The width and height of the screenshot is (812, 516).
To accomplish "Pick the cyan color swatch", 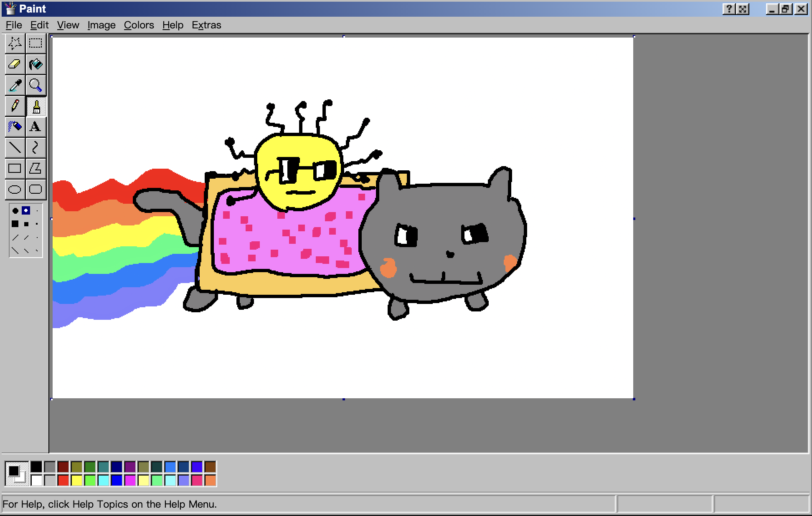I will pos(103,480).
